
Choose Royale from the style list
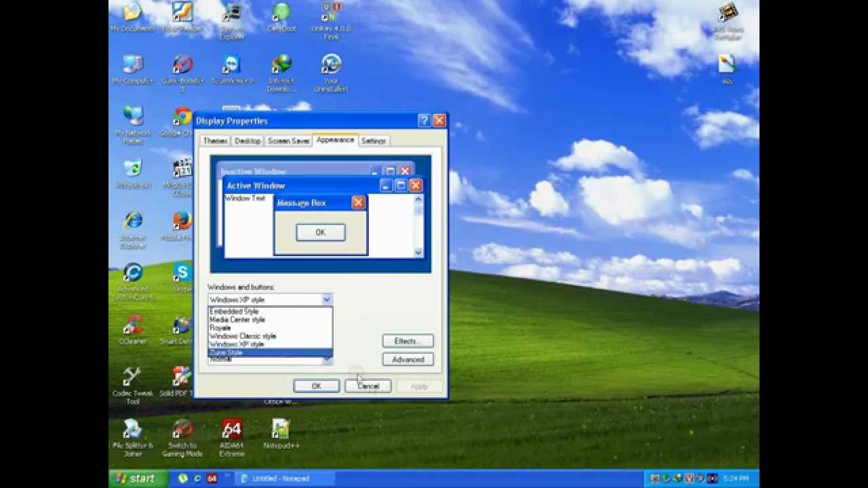tap(270, 327)
